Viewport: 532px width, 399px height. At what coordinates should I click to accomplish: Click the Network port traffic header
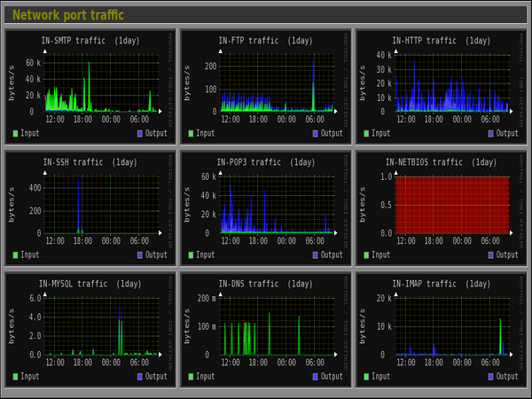click(68, 15)
